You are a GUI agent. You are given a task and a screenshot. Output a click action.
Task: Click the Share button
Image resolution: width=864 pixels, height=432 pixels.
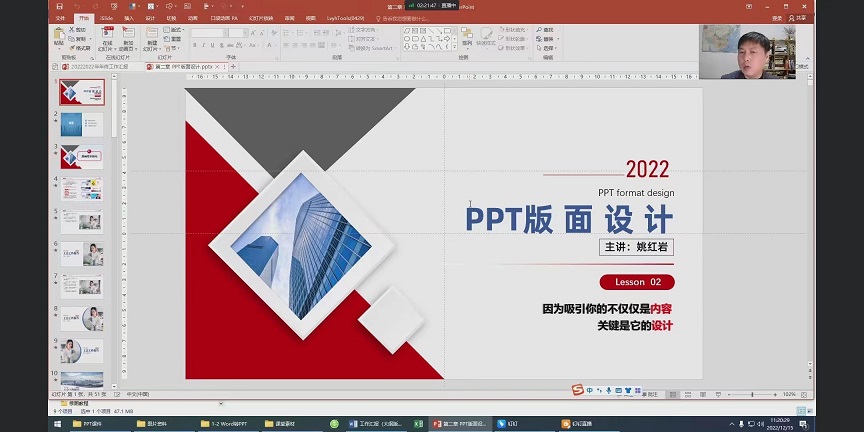click(799, 18)
